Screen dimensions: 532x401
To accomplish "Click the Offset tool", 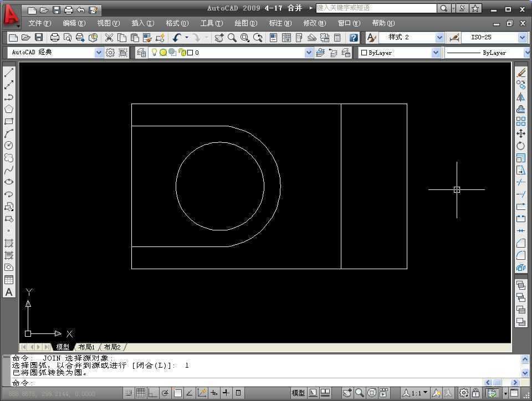I will [x=521, y=109].
